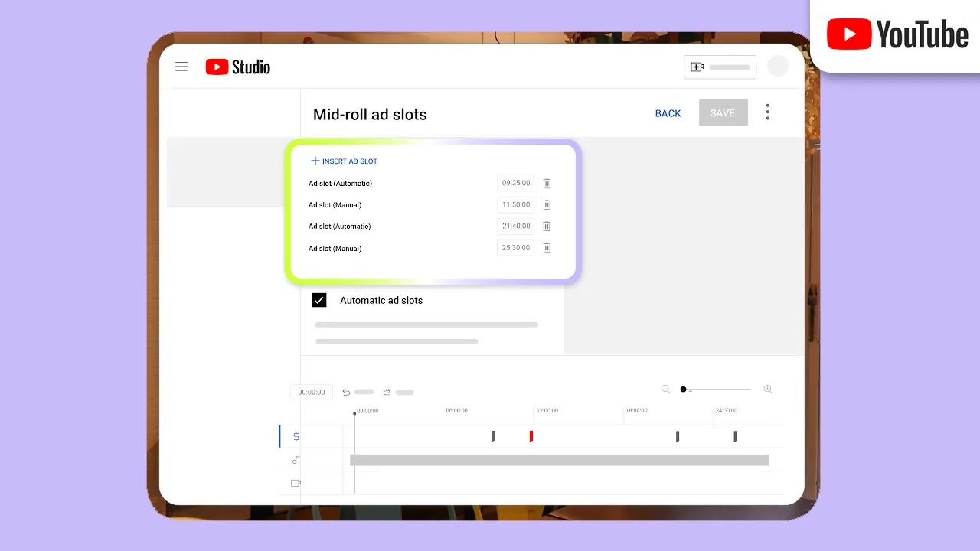Open the hamburger navigation menu
This screenshot has width=980, height=551.
point(181,67)
